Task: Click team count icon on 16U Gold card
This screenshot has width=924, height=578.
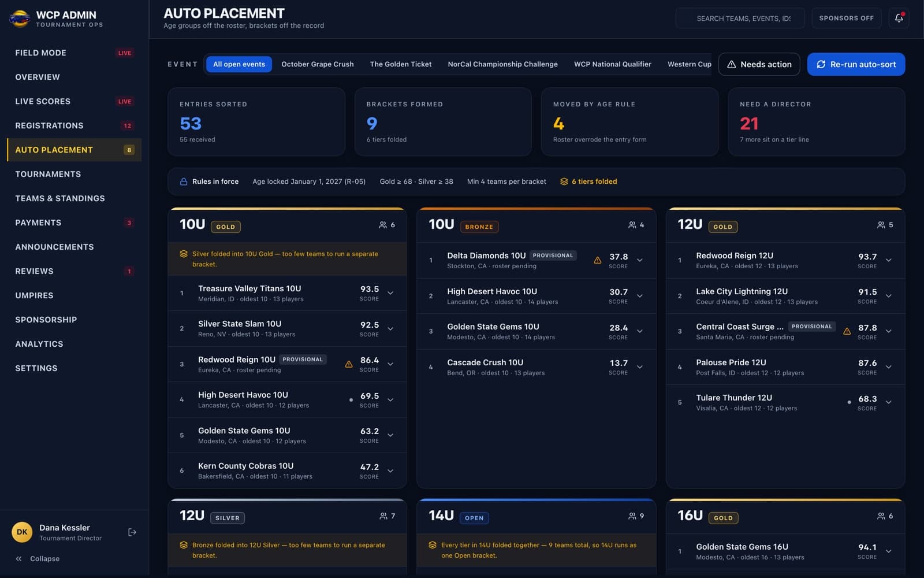Action: [x=881, y=516]
